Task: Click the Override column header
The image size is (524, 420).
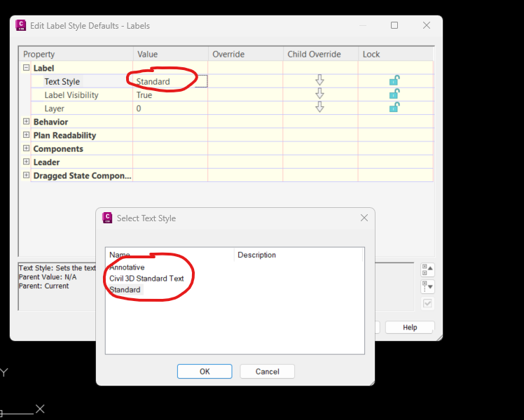Action: 246,54
